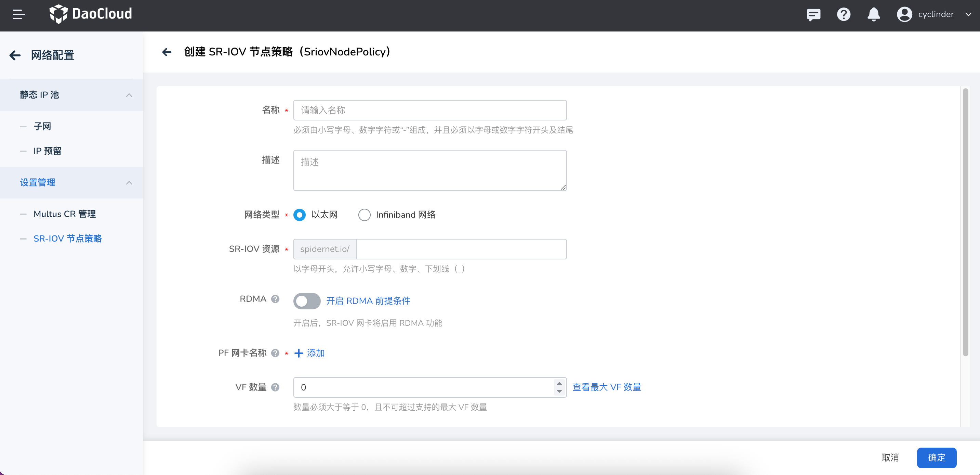Select the Infiniband 网络 radio button
This screenshot has width=980, height=475.
coord(365,215)
